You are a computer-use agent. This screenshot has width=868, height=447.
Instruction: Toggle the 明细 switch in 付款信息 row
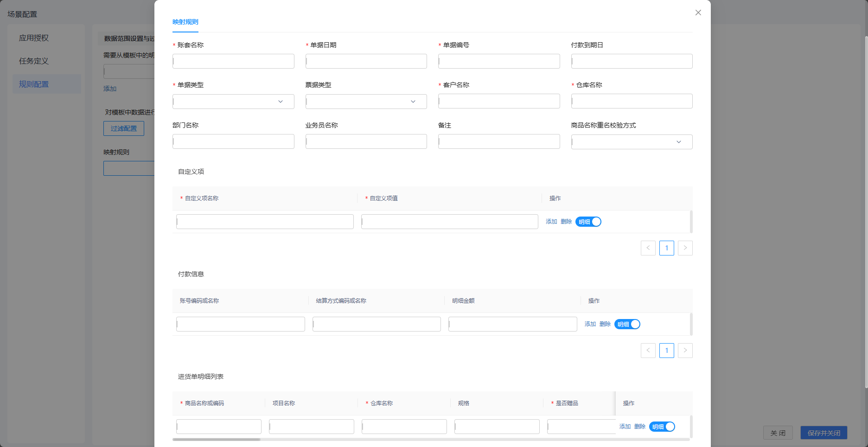[x=627, y=324]
